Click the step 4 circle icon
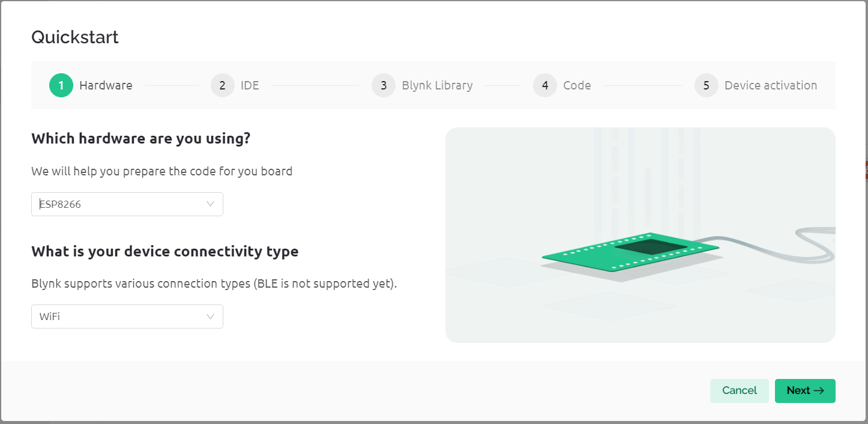 click(x=545, y=85)
